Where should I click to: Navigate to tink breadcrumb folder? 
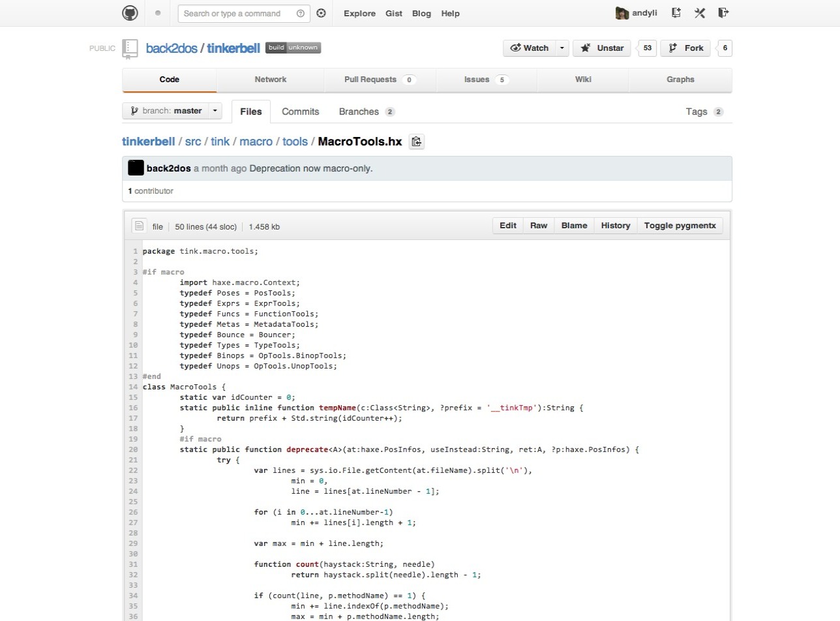click(220, 141)
